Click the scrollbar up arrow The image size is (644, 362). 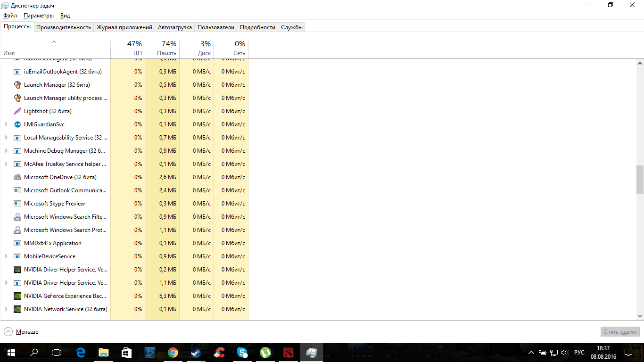640,63
